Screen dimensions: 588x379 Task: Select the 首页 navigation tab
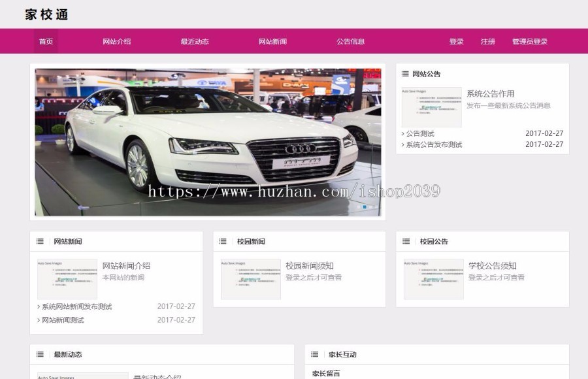click(x=45, y=41)
